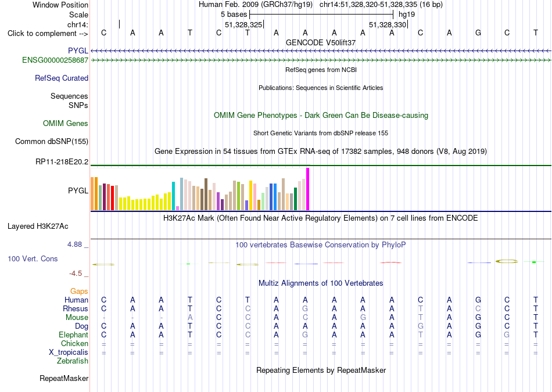This screenshot has height=392, width=552.
Task: Click the cyan GTEx expression bar
Action: (x=173, y=196)
